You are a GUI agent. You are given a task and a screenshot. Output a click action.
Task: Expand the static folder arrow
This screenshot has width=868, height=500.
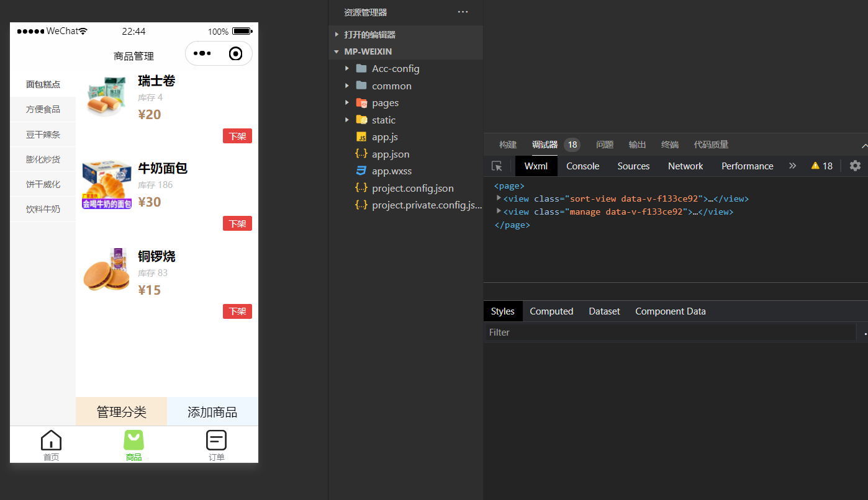347,120
